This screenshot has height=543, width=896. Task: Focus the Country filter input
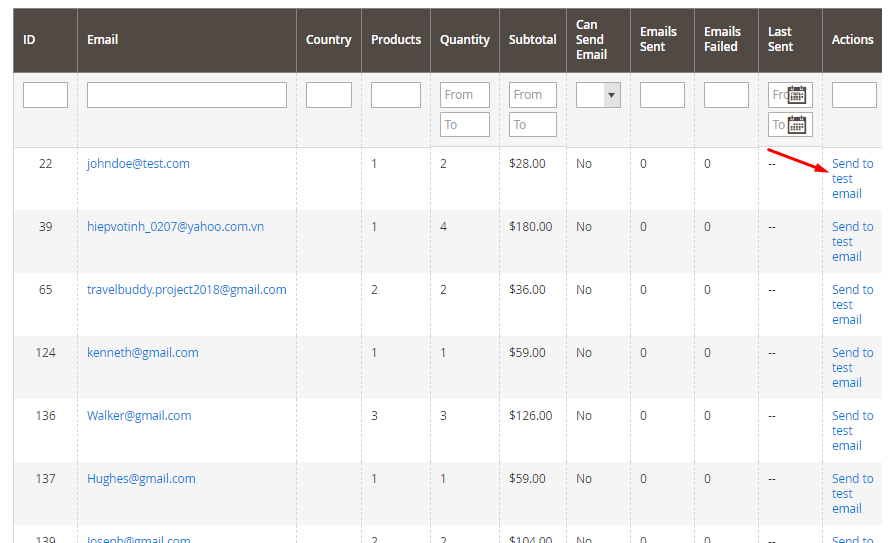(328, 95)
